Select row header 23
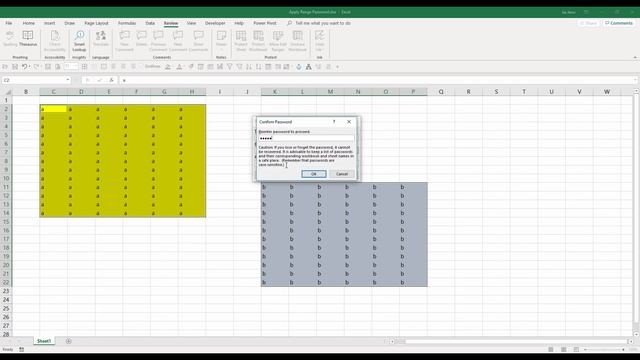The height and width of the screenshot is (360, 640). coord(6,291)
